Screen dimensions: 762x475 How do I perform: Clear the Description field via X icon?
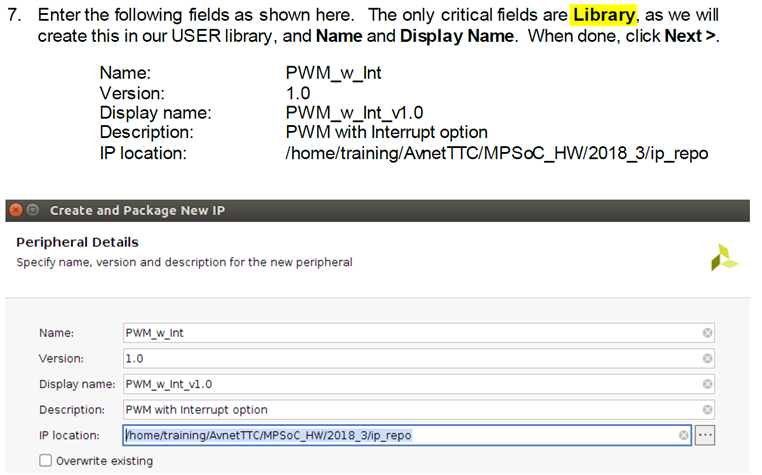707,409
